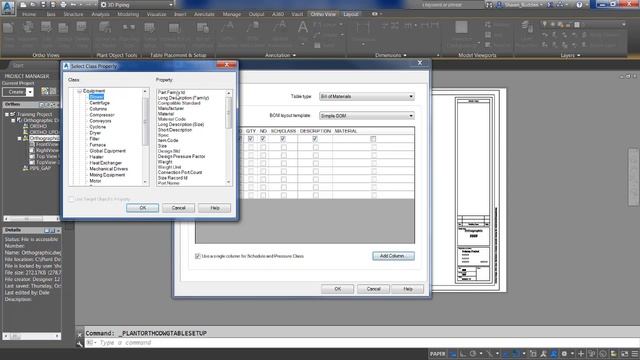Open the BOM layout template dropdown showing Simple BOM
This screenshot has height=360, width=640.
pos(367,116)
